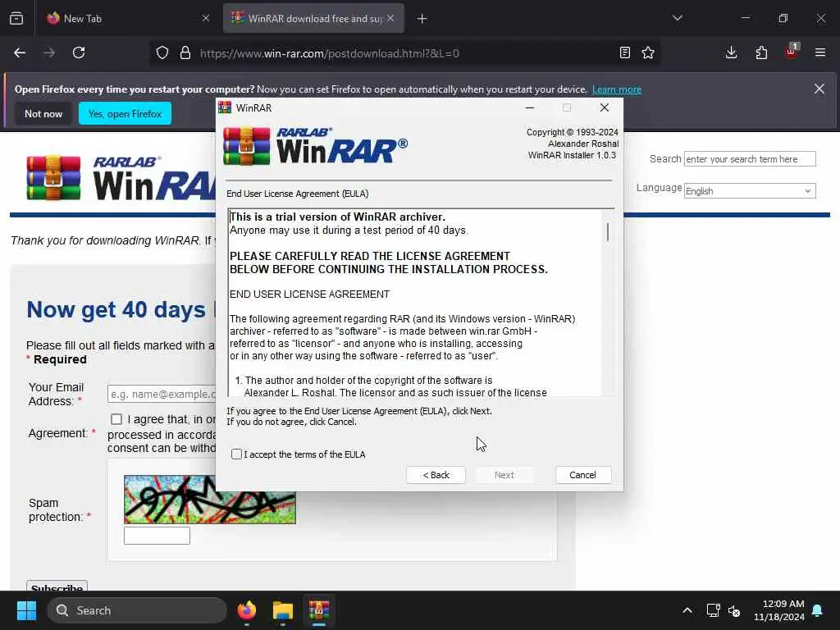Open the Firefox downloads panel
This screenshot has width=840, height=630.
click(731, 52)
